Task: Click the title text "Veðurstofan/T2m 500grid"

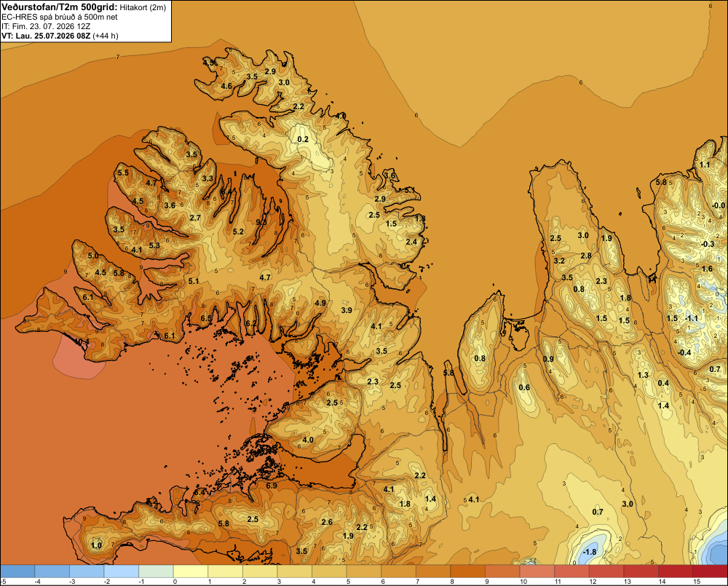Action: coord(59,7)
